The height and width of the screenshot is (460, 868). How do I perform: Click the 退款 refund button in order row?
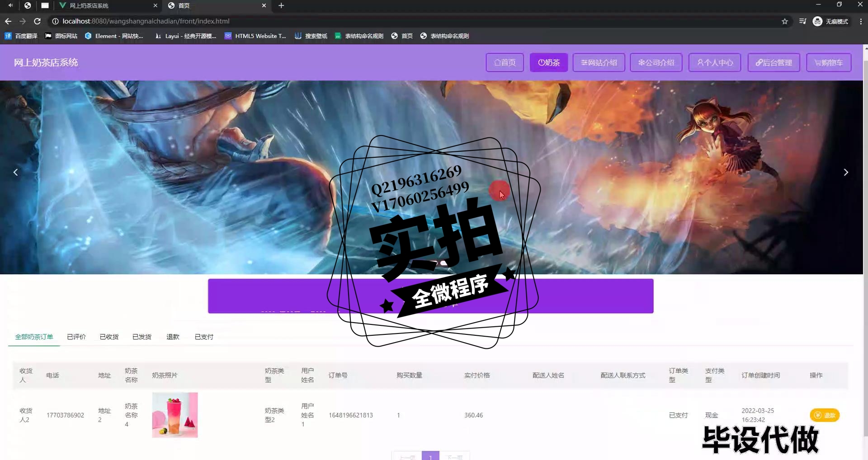pyautogui.click(x=825, y=415)
